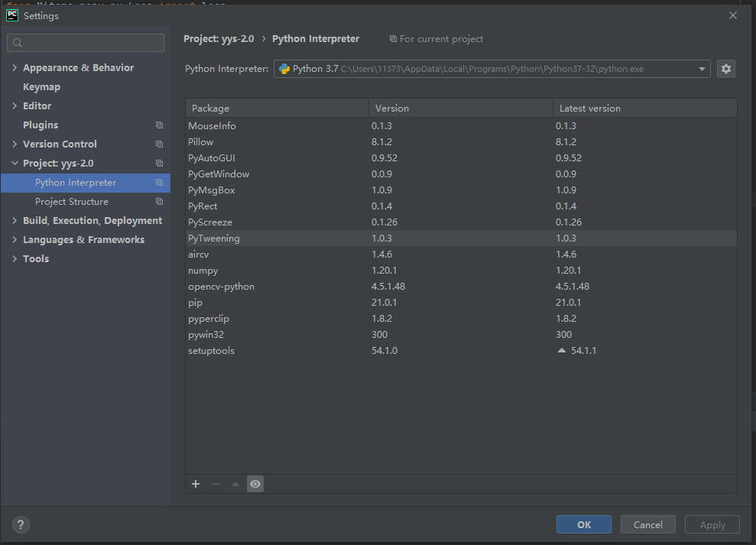Click the PyCharm logo in title bar

coord(12,15)
